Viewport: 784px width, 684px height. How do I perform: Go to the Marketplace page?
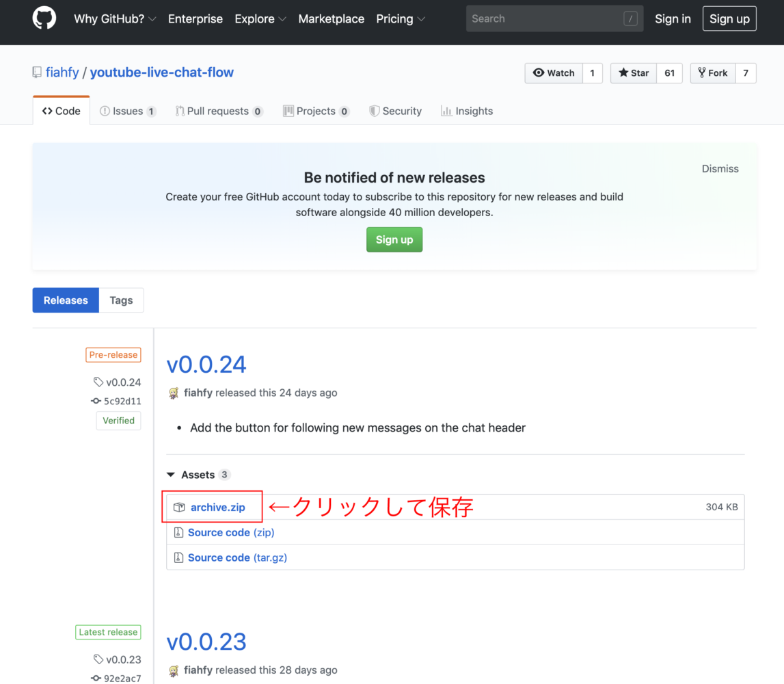pos(332,19)
